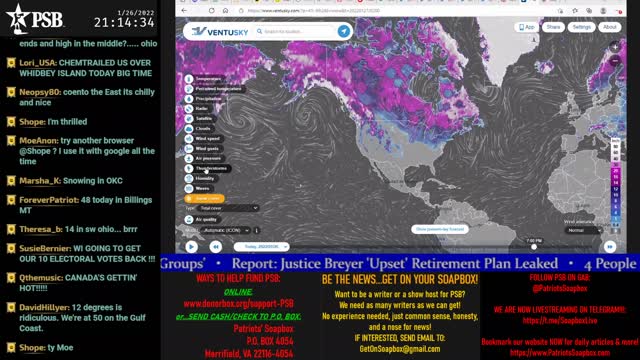The width and height of the screenshot is (640, 360).
Task: Toggle the Snow cover layer
Action: pyautogui.click(x=204, y=198)
